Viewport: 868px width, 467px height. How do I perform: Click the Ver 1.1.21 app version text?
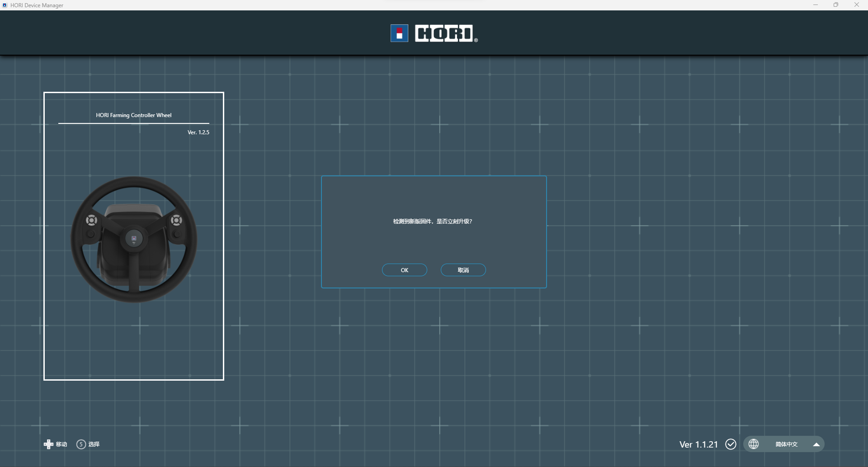coord(698,444)
